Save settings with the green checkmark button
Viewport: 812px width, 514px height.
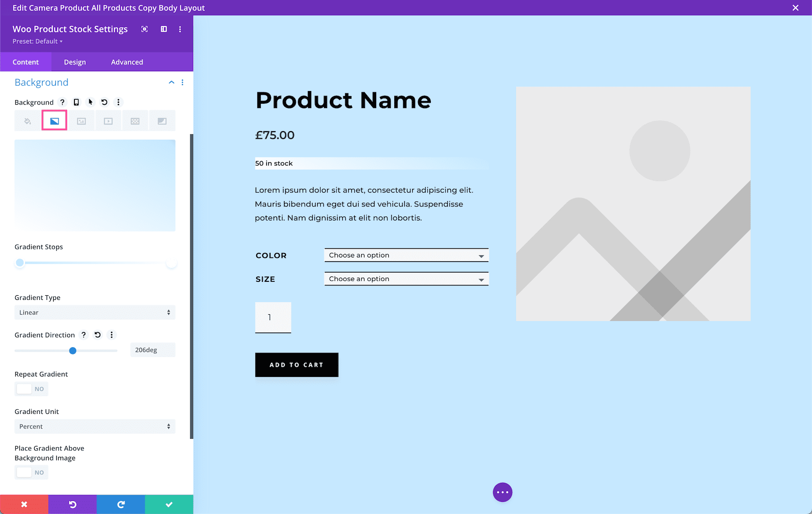pos(168,504)
